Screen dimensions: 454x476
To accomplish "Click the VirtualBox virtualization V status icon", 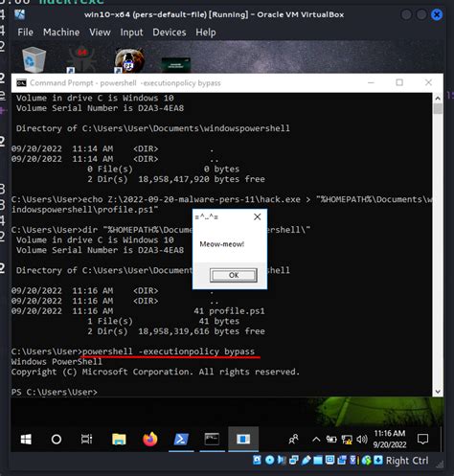I will (x=353, y=460).
